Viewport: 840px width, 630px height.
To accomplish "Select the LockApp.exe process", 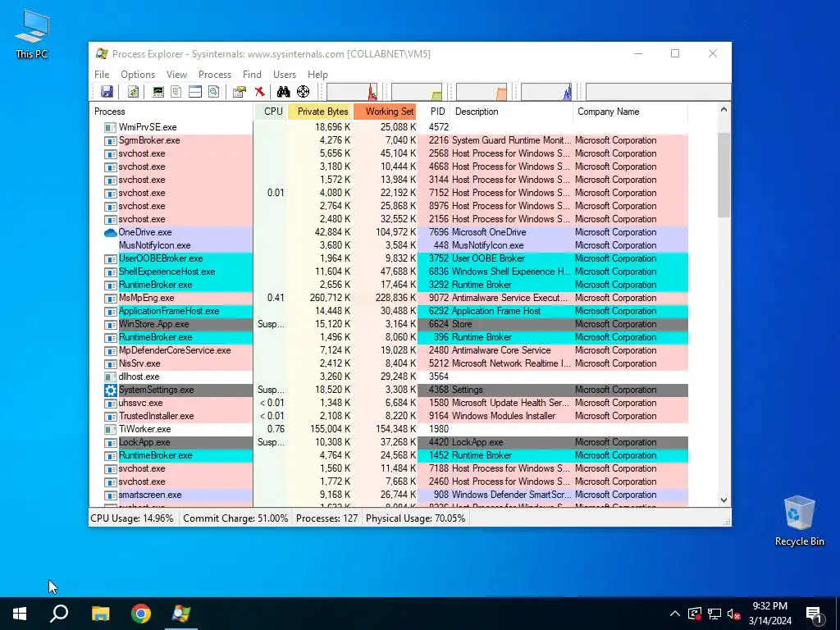I will coord(144,442).
